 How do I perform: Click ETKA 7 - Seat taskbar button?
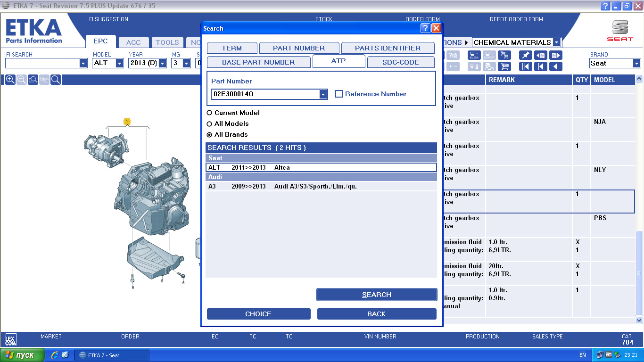click(112, 355)
